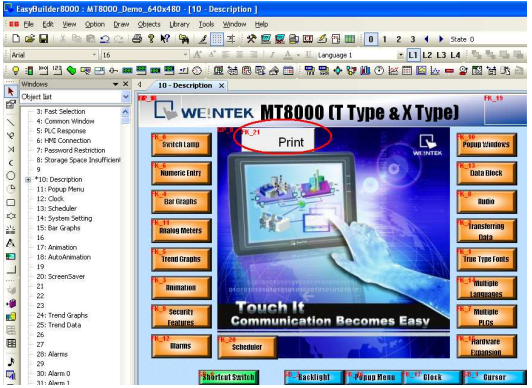This screenshot has height=388, width=532.
Task: Open the font size 16 dropdown
Action: tap(185, 55)
